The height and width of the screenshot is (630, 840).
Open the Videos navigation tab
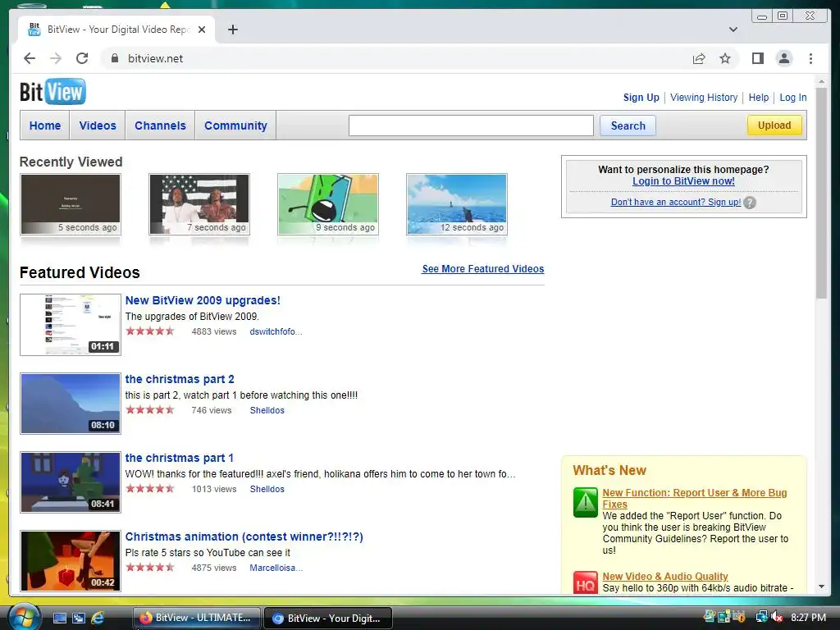98,126
